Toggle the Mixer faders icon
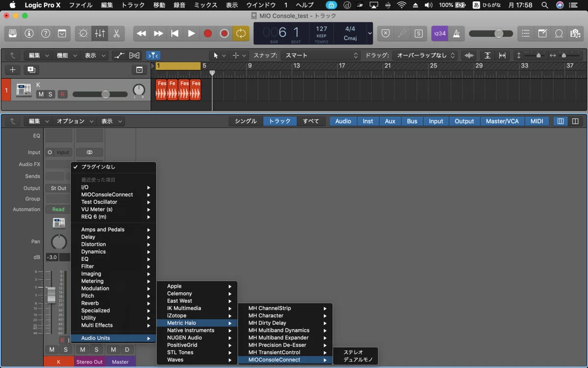The width and height of the screenshot is (588, 368). click(99, 33)
